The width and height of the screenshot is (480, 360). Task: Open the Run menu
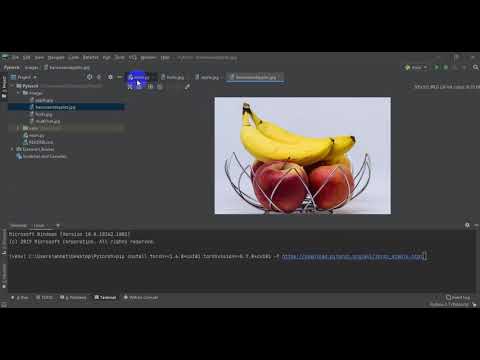click(107, 58)
